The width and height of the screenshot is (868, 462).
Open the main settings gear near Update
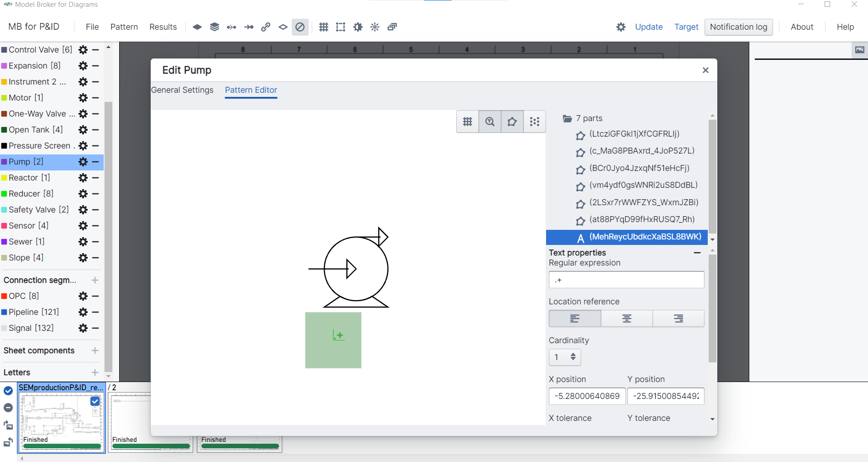pyautogui.click(x=621, y=27)
